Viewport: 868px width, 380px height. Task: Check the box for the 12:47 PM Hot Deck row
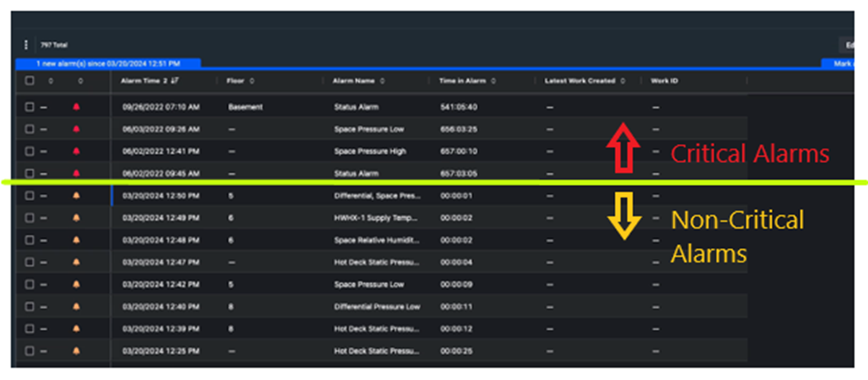pyautogui.click(x=30, y=263)
